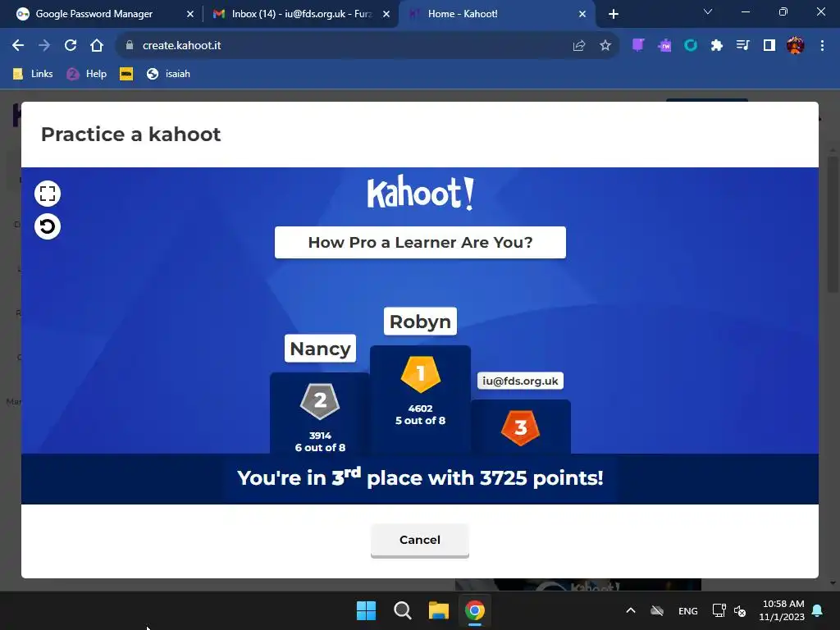Select the Home - Kahoot! tab
The height and width of the screenshot is (630, 840).
coord(463,14)
